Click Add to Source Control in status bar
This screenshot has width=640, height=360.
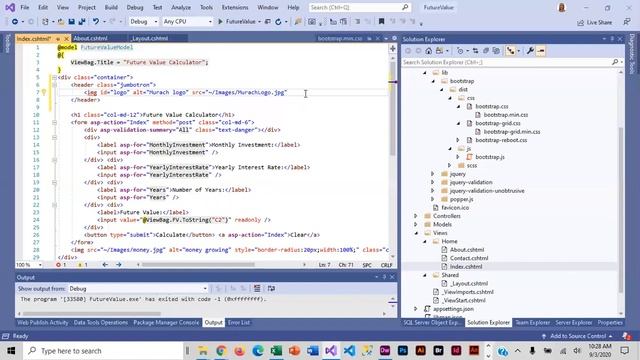click(578, 336)
